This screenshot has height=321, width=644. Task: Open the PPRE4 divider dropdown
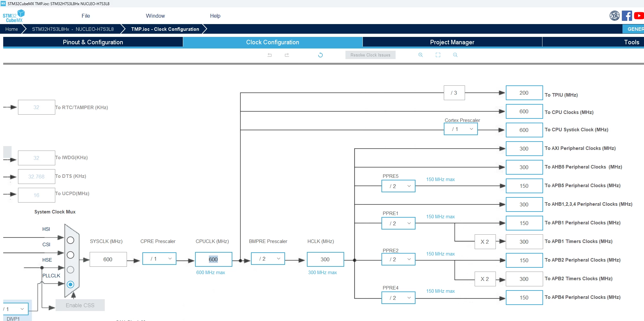pos(398,298)
